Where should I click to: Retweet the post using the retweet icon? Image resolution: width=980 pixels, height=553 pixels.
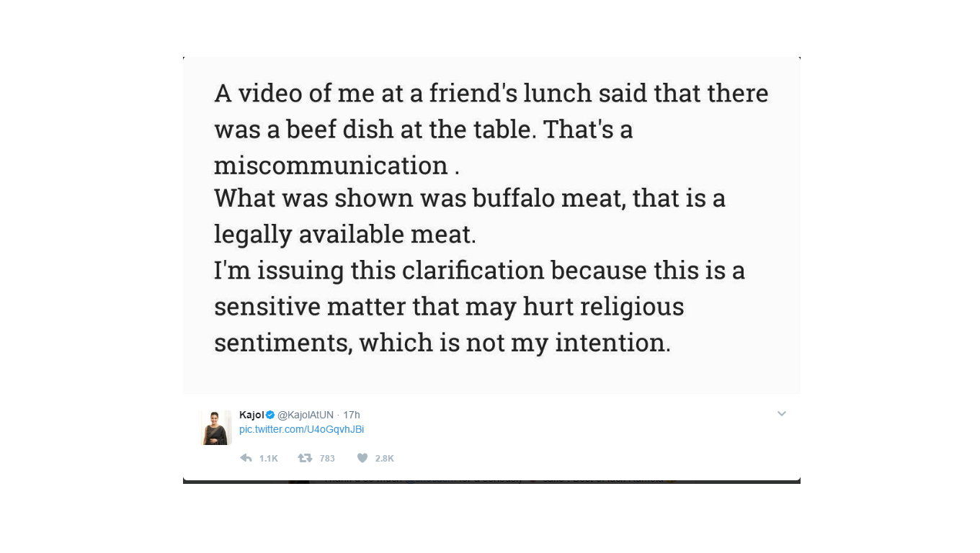pyautogui.click(x=306, y=458)
